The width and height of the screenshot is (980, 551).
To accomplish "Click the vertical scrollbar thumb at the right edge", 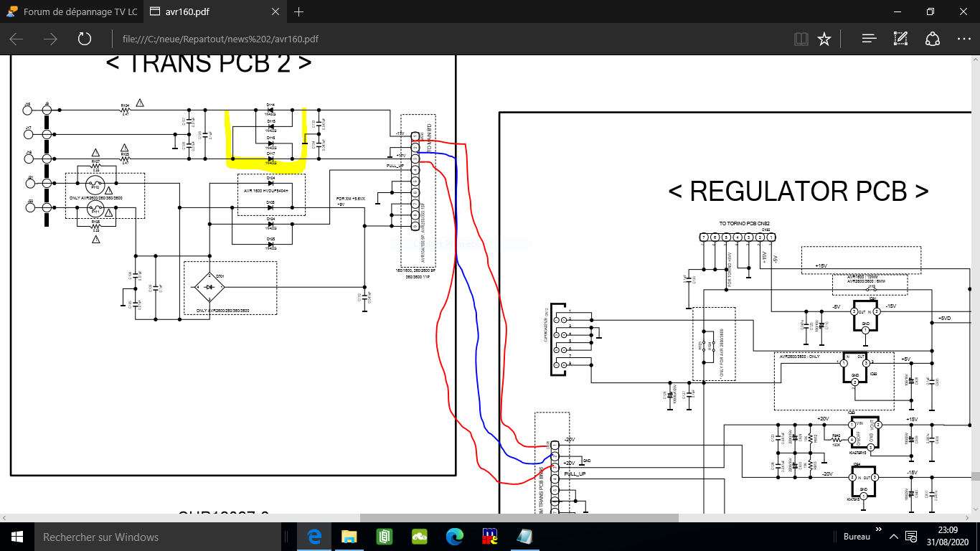I will 976,476.
